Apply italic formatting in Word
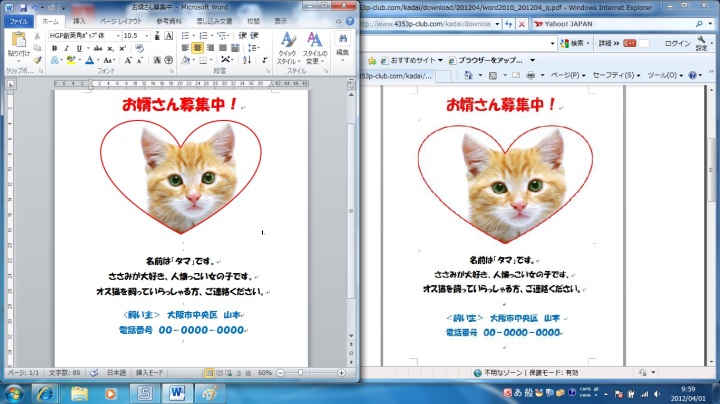Screen dimensions: 720x404 pos(65,48)
